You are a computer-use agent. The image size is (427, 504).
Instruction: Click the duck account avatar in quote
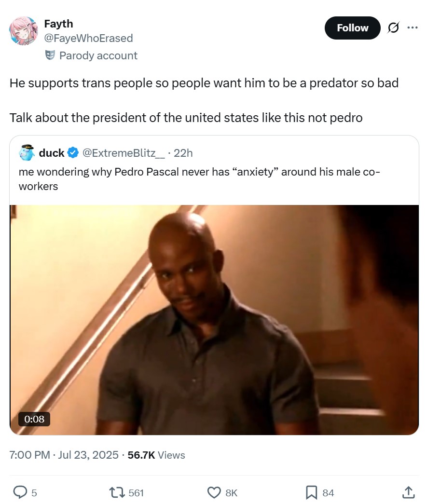(27, 153)
